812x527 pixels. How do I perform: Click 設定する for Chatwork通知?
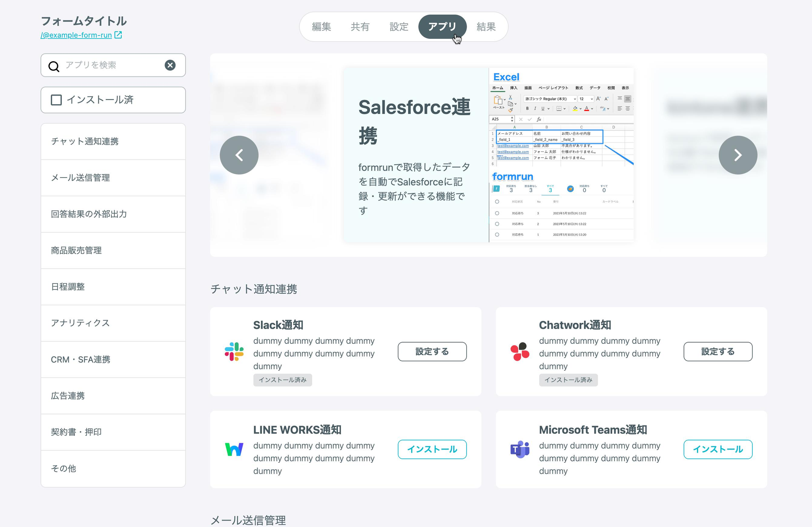click(718, 352)
